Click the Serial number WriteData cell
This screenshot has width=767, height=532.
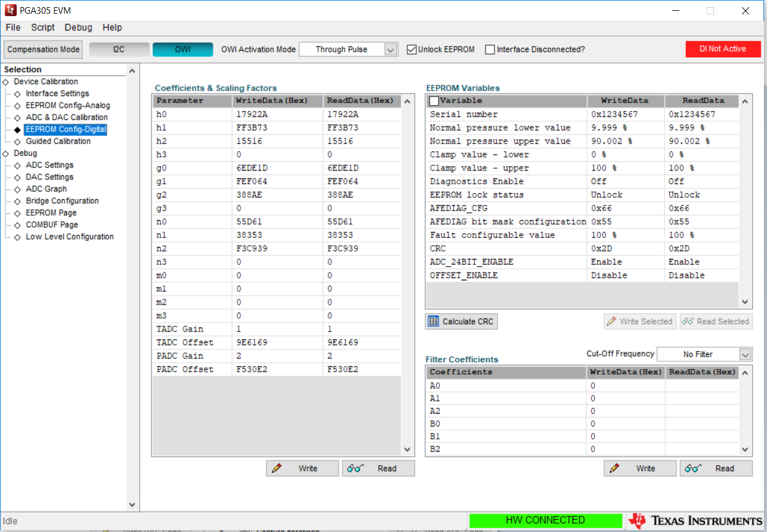[x=626, y=115]
